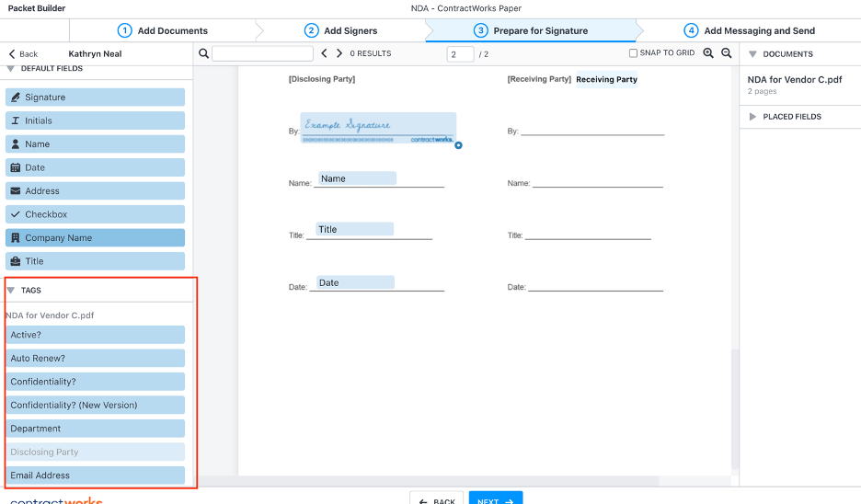Go to next search result arrow
Screen dimensions: 861x504
[339, 53]
